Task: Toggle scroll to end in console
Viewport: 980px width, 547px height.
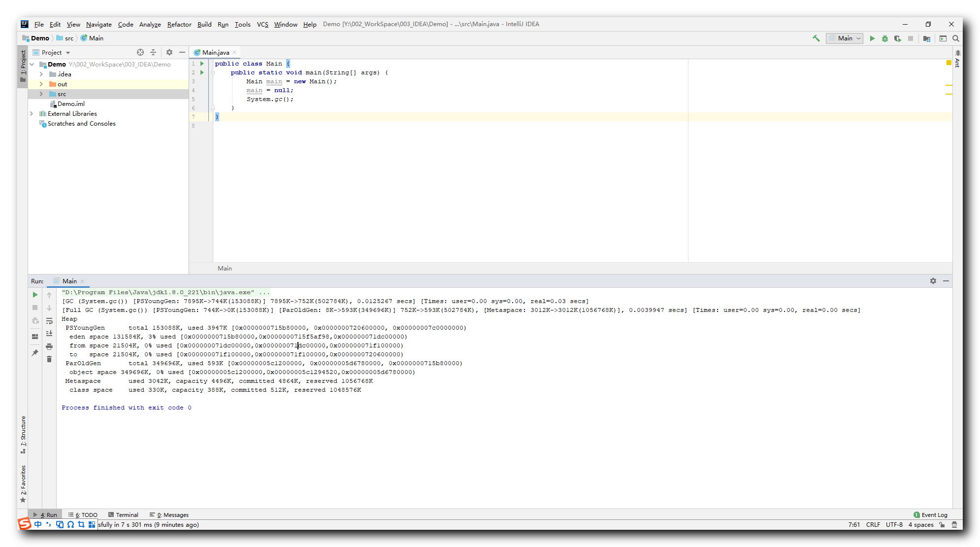Action: click(x=49, y=334)
